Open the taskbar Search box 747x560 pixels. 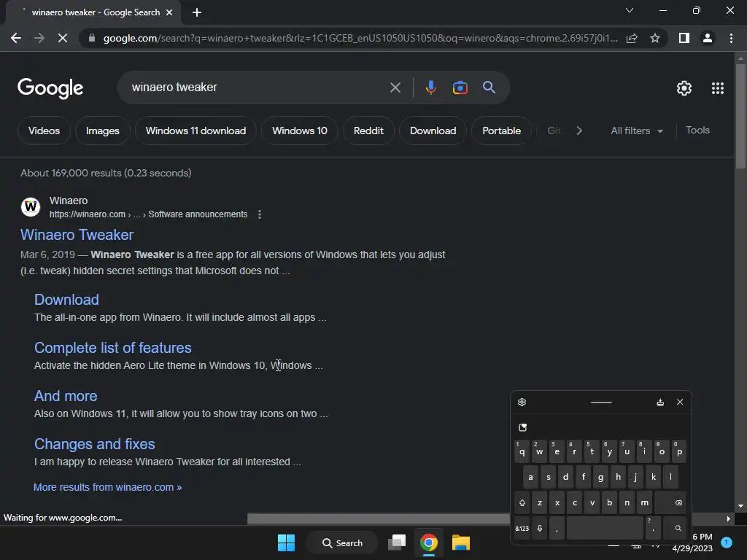pyautogui.click(x=342, y=542)
